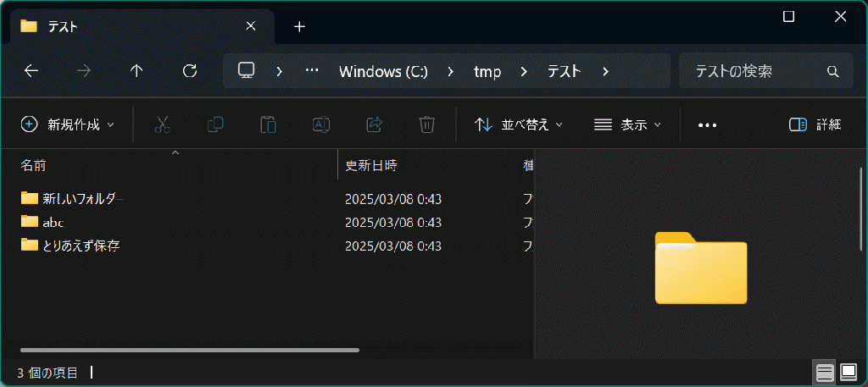Screen dimensions: 868x387
Task: Open the See more ellipsis menu
Action: tap(707, 124)
